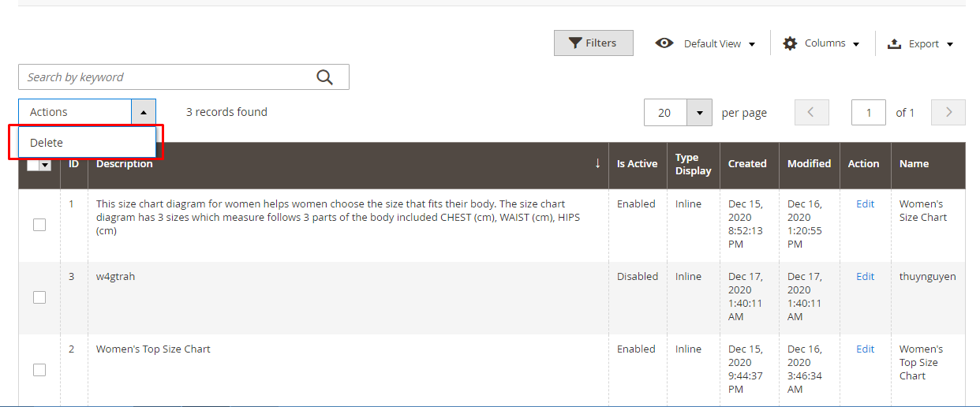Click the current page number field
This screenshot has width=980, height=407.
tap(868, 113)
